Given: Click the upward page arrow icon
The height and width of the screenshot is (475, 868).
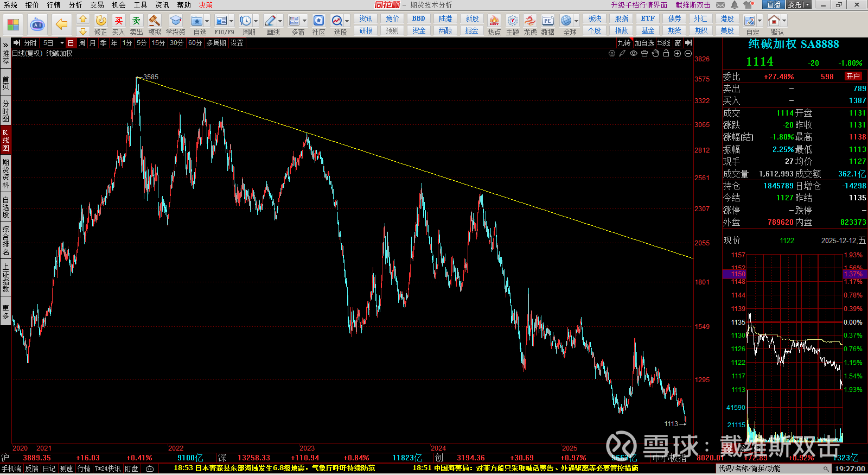Looking at the screenshot, I should tap(83, 19).
